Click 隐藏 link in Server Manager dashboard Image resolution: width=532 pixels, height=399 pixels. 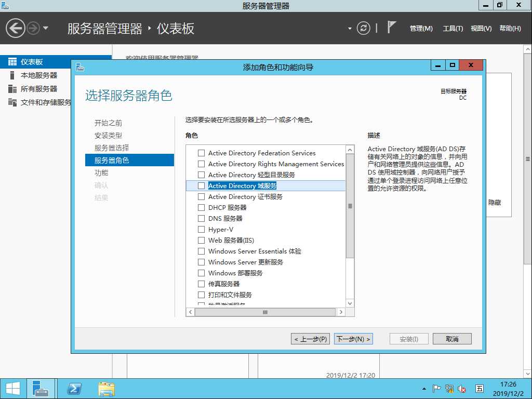[495, 203]
